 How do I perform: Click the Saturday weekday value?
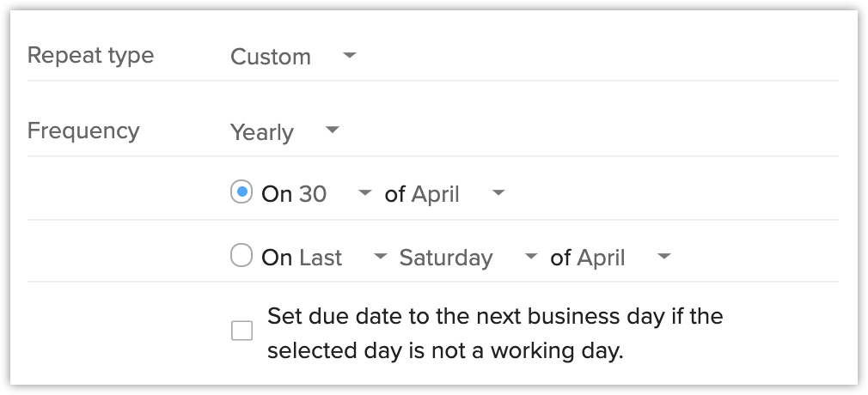click(x=446, y=258)
